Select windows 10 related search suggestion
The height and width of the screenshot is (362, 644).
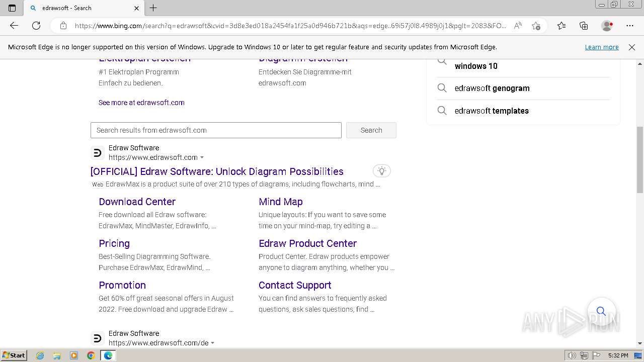[x=476, y=66]
